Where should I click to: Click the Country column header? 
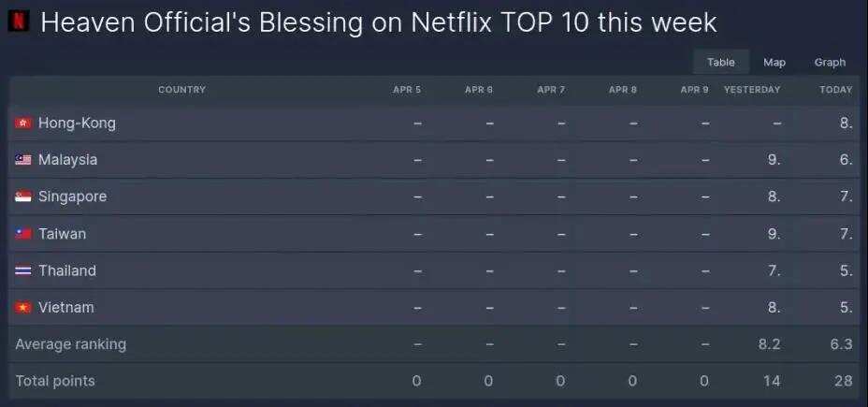tap(181, 90)
